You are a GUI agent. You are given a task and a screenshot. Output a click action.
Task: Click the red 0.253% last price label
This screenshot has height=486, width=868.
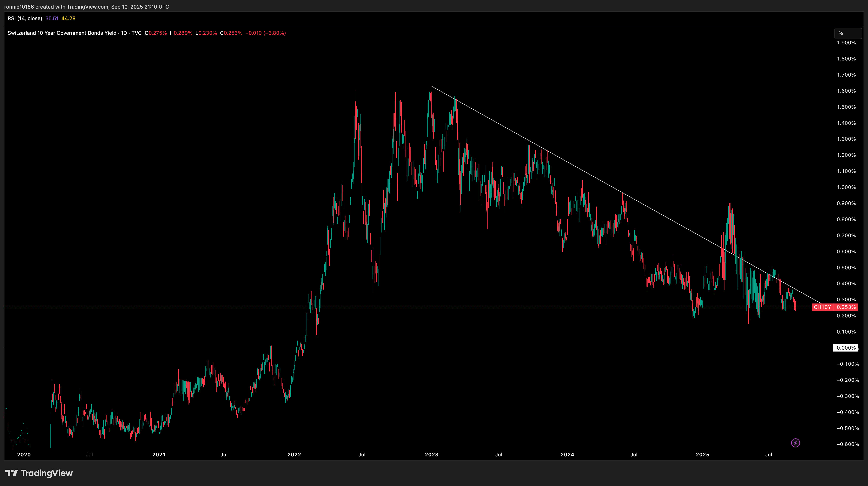point(846,307)
